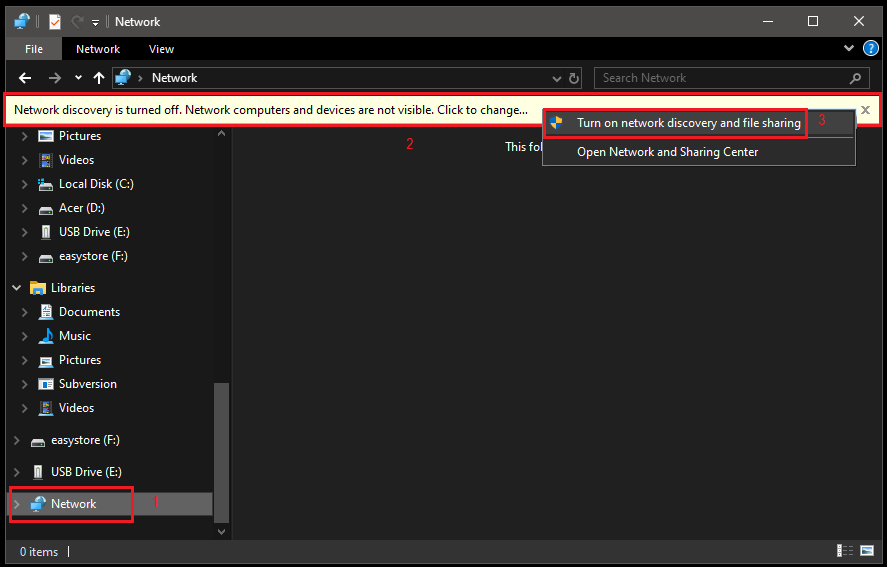Open Network and Sharing Center
The width and height of the screenshot is (887, 567).
click(x=667, y=152)
